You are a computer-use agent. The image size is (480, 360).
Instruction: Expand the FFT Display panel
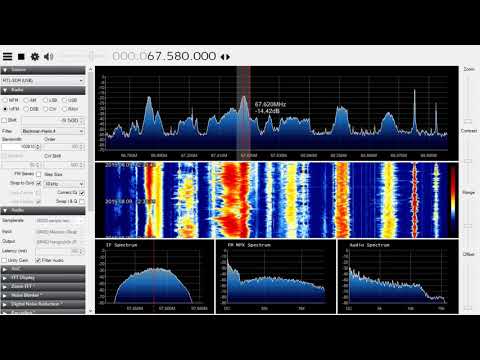[43, 278]
